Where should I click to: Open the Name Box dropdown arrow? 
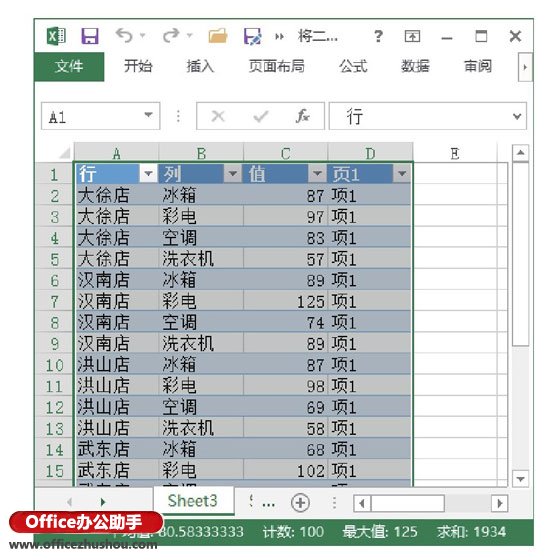point(148,115)
